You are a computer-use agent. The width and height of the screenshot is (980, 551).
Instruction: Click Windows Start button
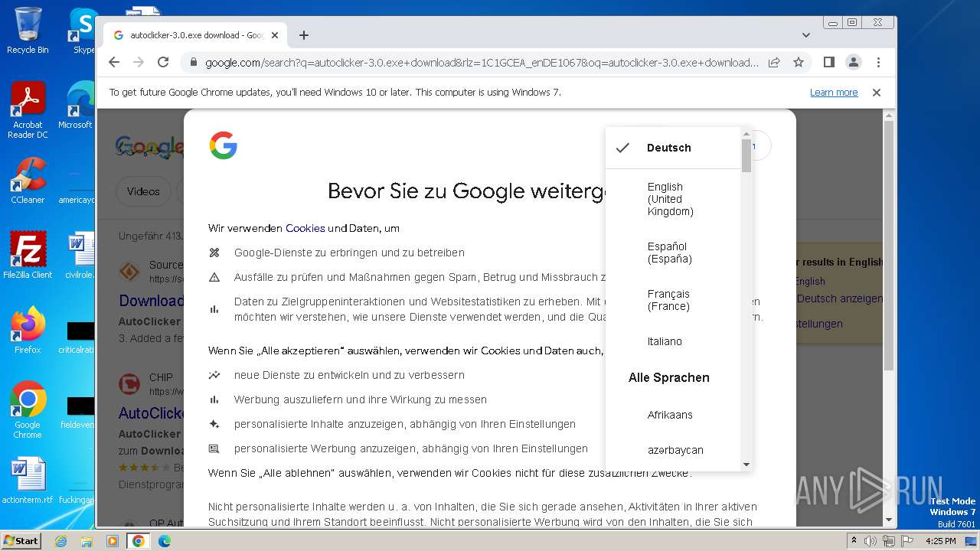[x=21, y=540]
